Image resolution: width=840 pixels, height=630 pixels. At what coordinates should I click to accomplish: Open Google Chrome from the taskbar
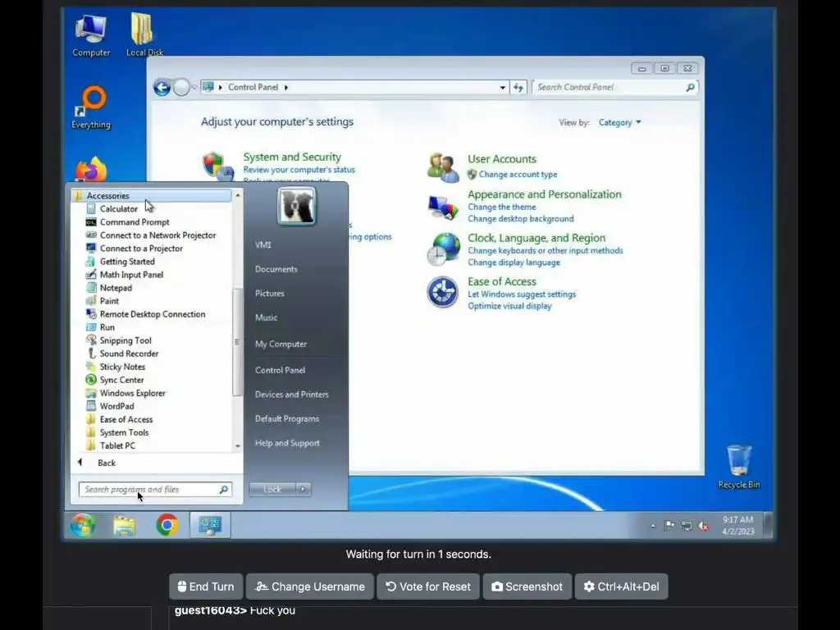coord(167,525)
